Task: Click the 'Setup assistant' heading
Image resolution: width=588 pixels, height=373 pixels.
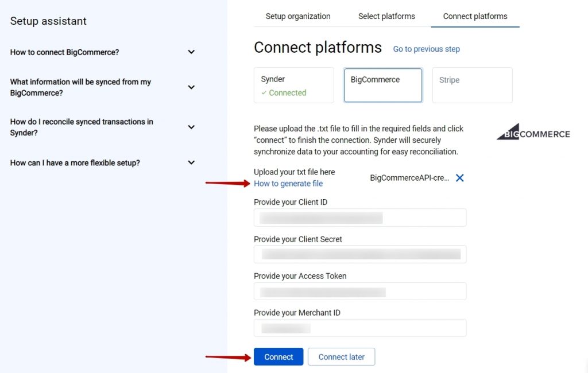Action: click(x=48, y=21)
